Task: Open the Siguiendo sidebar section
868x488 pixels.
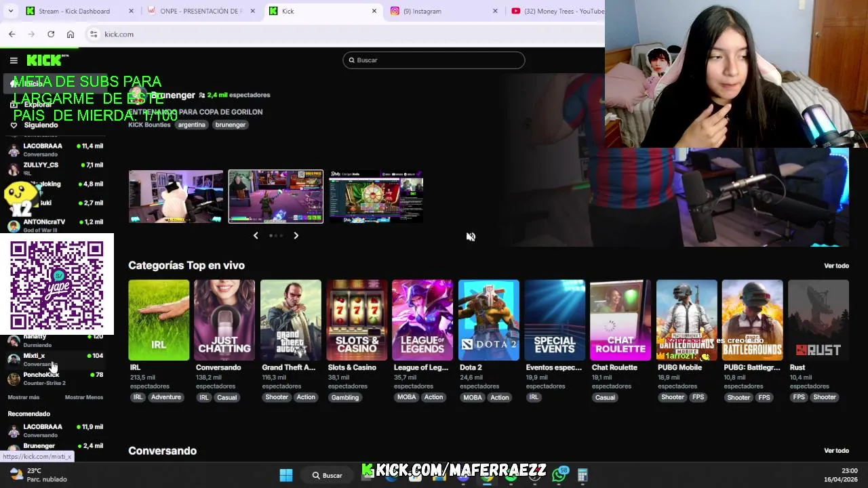Action: 41,125
